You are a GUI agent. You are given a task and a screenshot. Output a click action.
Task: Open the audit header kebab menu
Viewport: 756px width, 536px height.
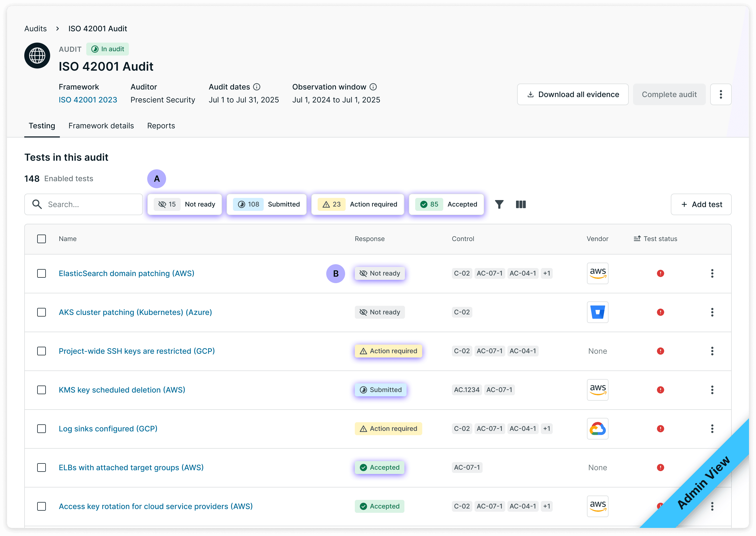pyautogui.click(x=720, y=94)
